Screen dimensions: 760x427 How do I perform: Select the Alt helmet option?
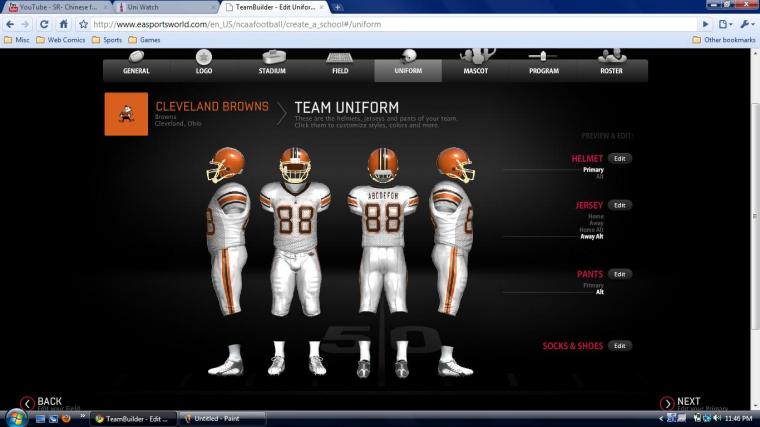pos(600,176)
